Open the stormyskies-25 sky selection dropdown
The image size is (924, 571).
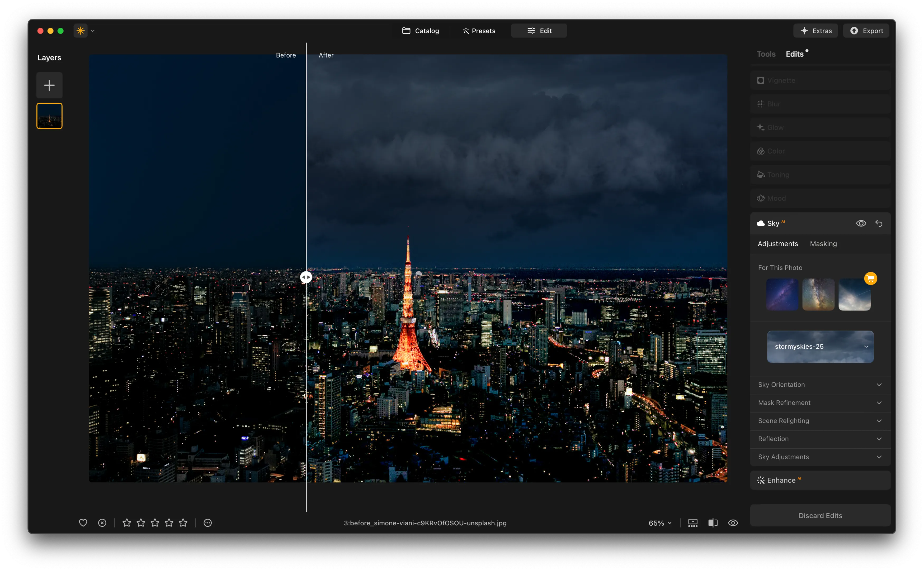(820, 347)
